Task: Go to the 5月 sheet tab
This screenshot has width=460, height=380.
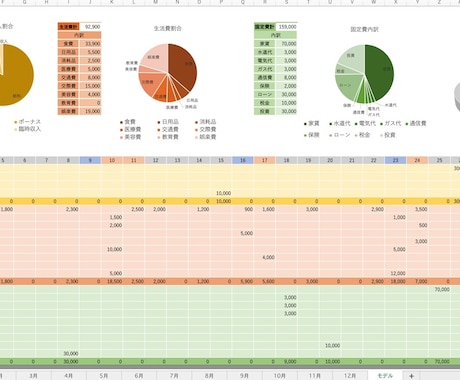Action: pyautogui.click(x=104, y=376)
